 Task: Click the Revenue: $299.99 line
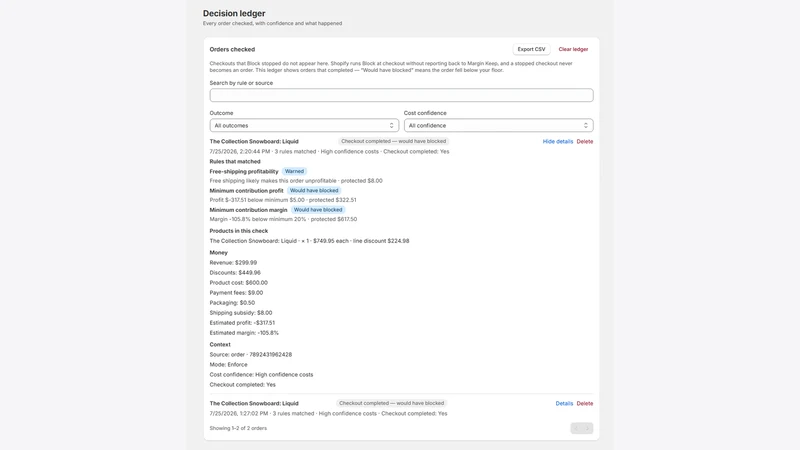[233, 263]
